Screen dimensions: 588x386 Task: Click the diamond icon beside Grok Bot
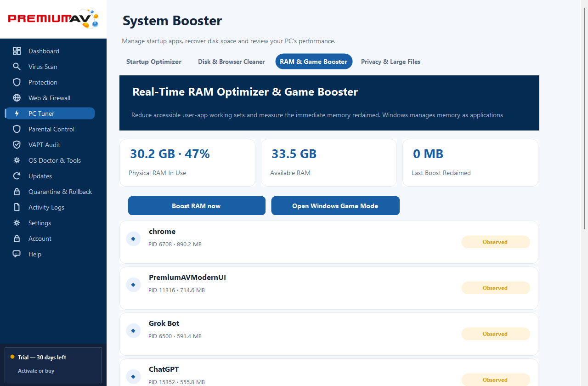click(133, 330)
